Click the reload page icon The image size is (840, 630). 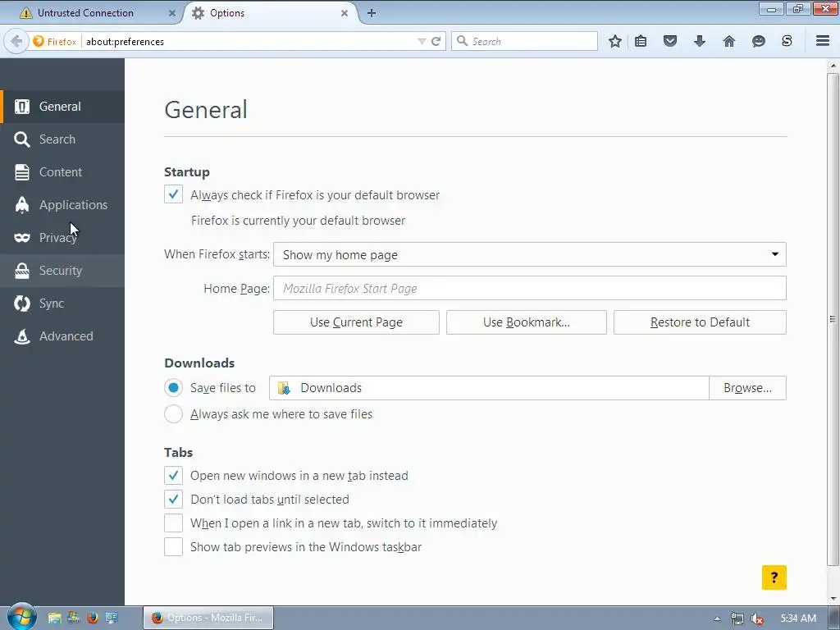(436, 41)
